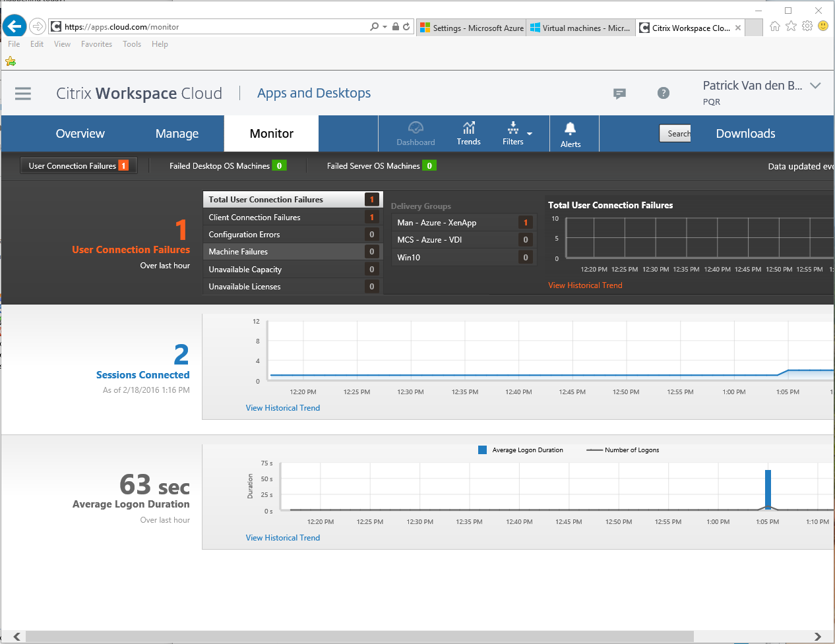Click the blue Average Logon Duration legend swatch
The image size is (835, 644).
(x=482, y=450)
